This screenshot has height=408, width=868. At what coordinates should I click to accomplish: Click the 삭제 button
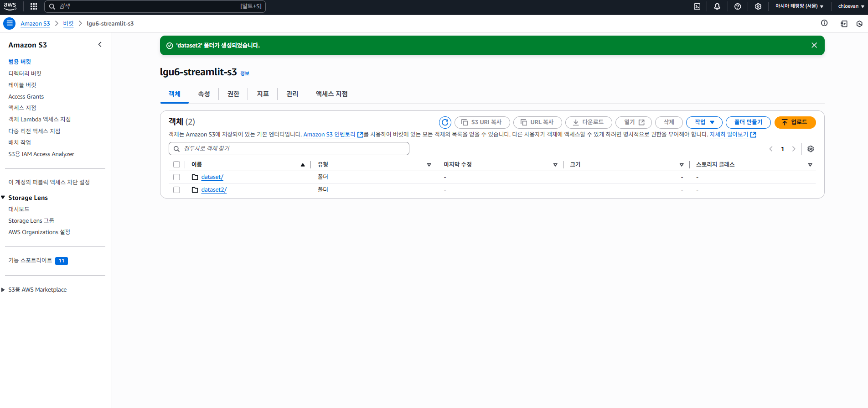[x=669, y=122]
